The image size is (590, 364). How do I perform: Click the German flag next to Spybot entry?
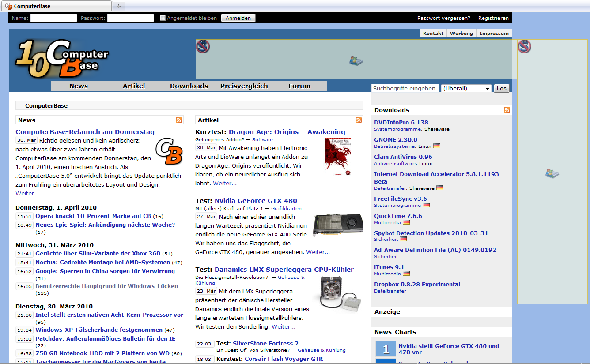point(403,239)
